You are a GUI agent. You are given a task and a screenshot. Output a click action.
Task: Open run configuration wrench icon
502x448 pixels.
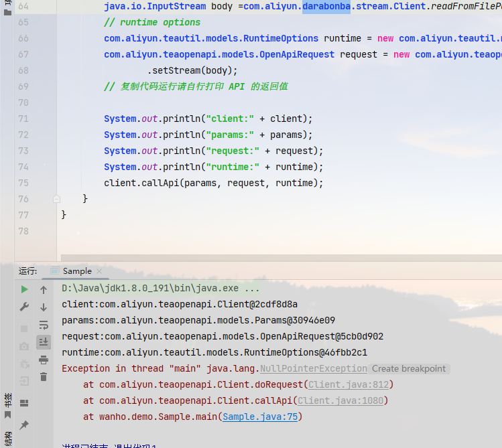tap(24, 307)
